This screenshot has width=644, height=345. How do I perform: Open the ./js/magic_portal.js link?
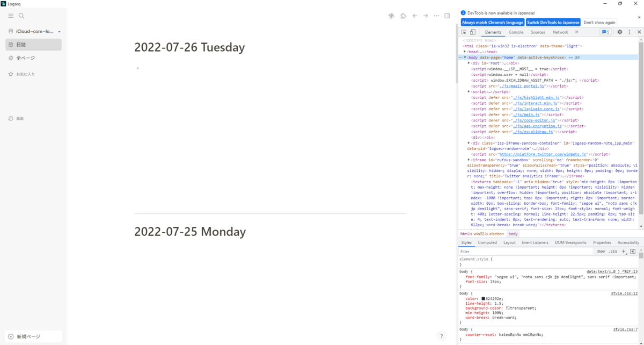point(522,86)
